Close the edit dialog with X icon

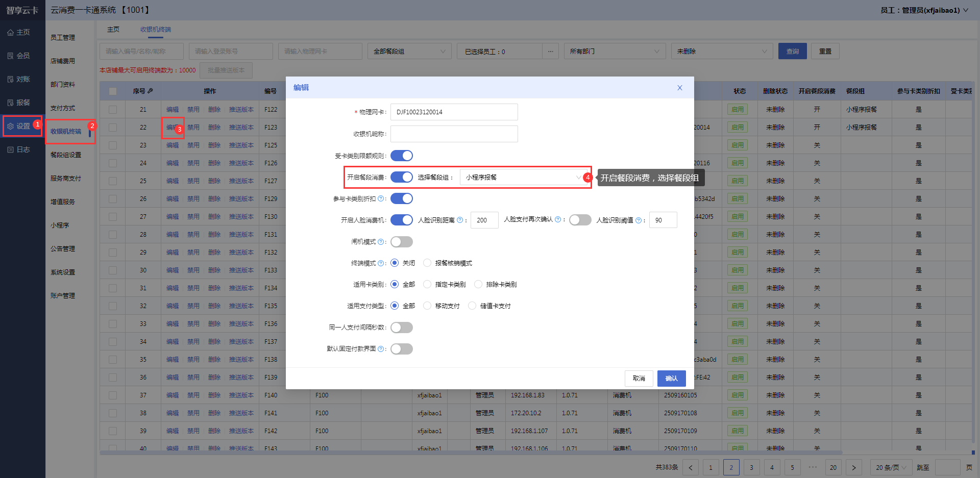pos(679,88)
